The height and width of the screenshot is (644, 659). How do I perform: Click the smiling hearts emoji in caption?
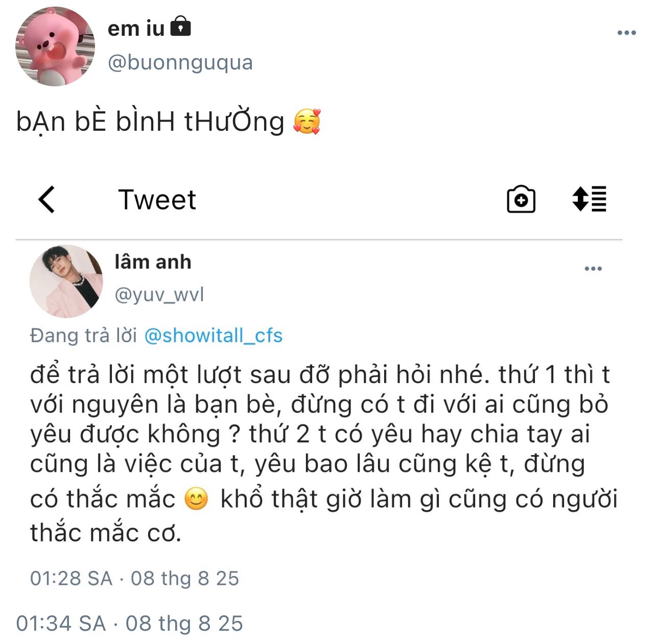pos(307,122)
